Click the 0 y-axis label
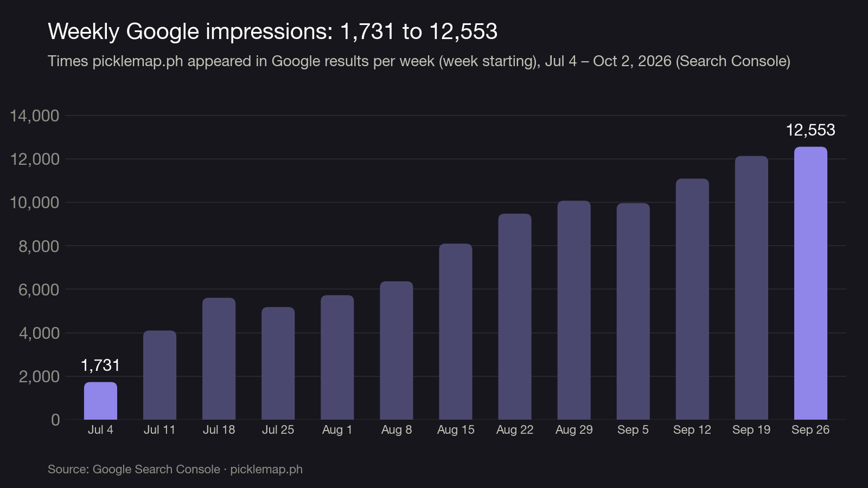 point(55,420)
